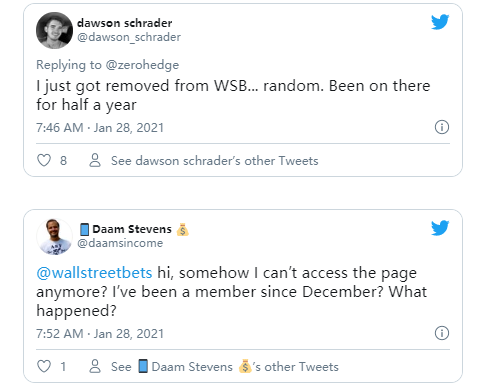Click the Twitter bird icon on Daam Stevens' tweet
Viewport: 487px width, 391px height.
[440, 228]
